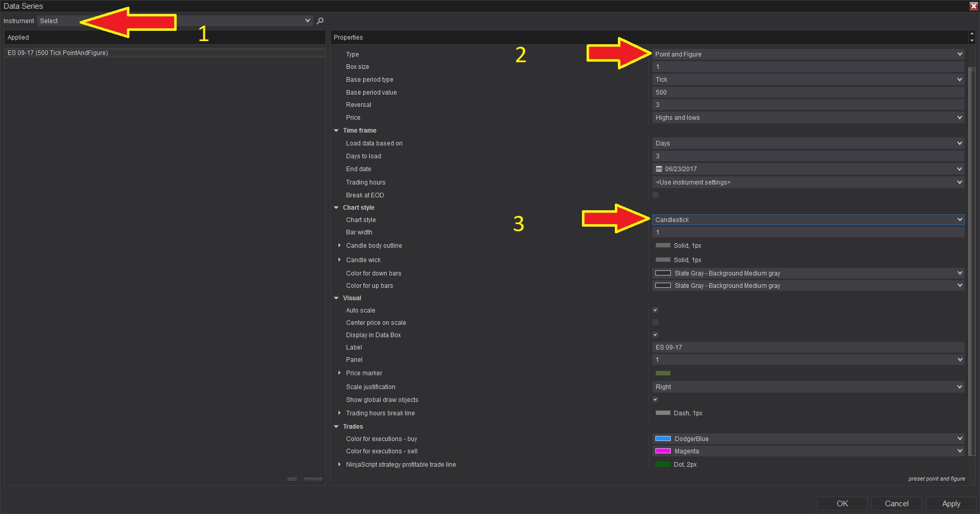Click the Reversal value field
980x514 pixels.
point(808,105)
